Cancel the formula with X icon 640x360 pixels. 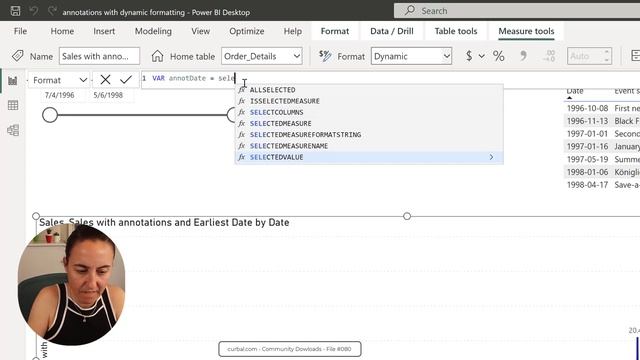105,80
